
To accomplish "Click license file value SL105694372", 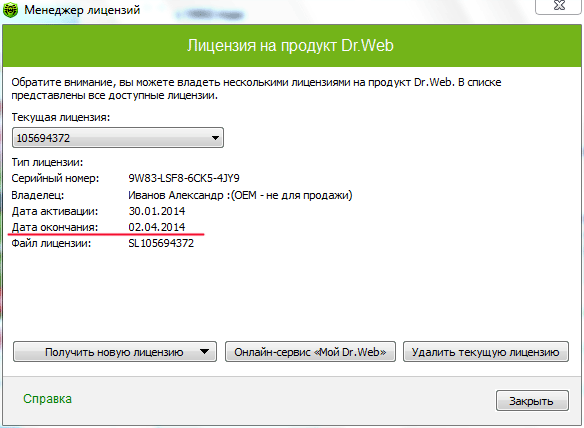I will click(x=161, y=243).
